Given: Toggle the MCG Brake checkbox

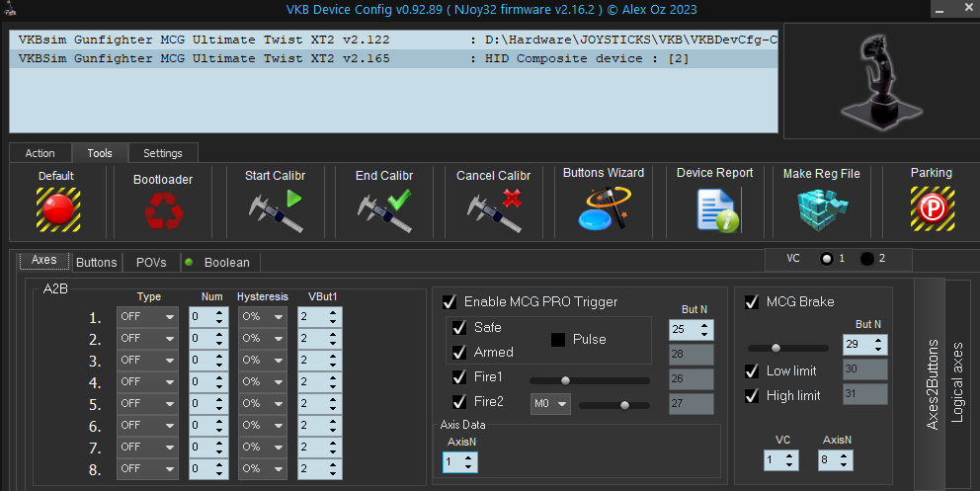Looking at the screenshot, I should (x=752, y=302).
